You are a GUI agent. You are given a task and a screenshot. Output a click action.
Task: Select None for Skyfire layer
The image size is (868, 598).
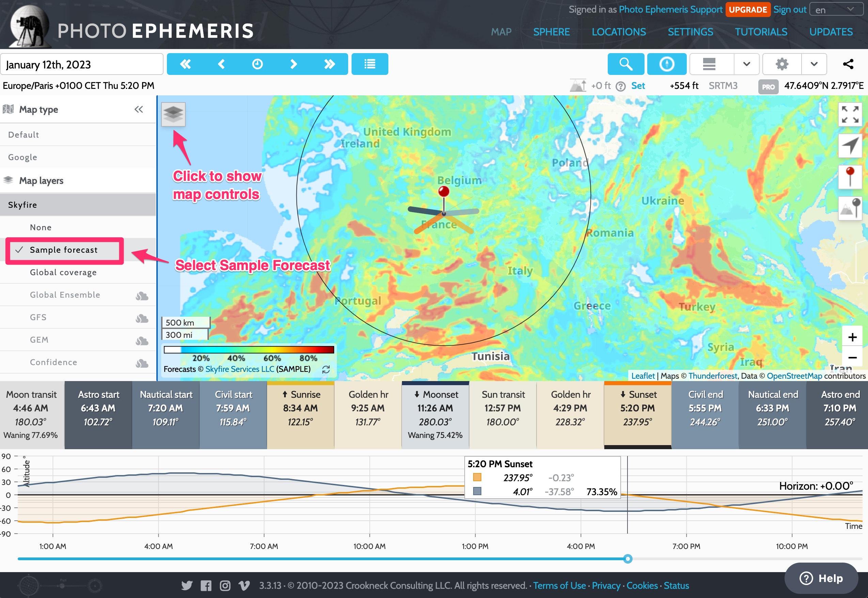point(78,227)
